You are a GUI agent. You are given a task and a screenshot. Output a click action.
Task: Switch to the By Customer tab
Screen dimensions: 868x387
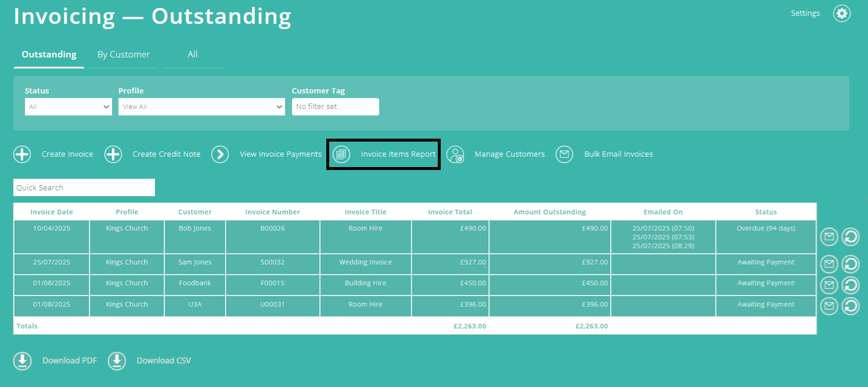(124, 54)
